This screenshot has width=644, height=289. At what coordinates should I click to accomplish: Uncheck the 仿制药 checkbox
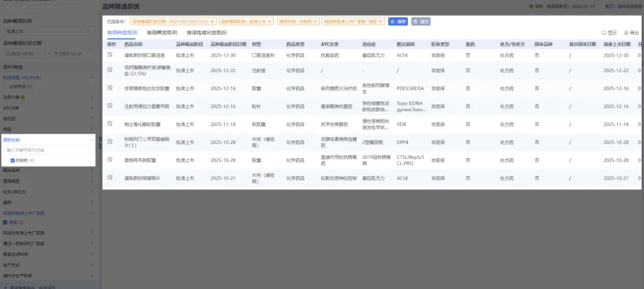click(x=13, y=161)
